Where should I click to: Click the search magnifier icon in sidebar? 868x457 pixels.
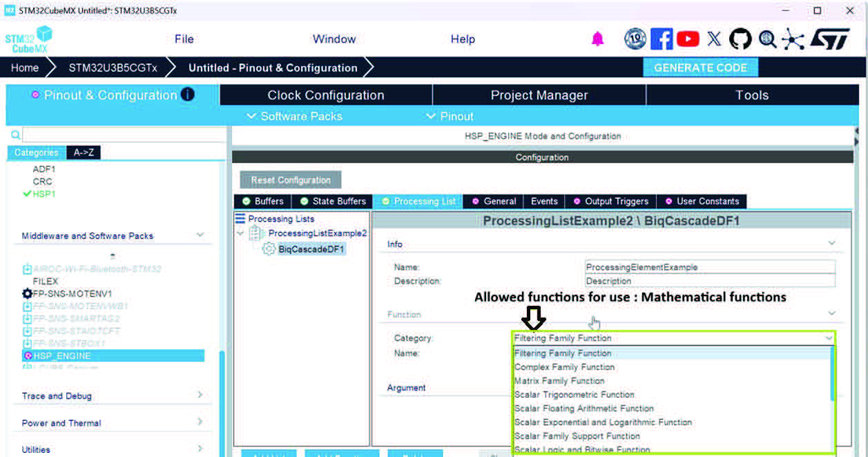pos(16,135)
